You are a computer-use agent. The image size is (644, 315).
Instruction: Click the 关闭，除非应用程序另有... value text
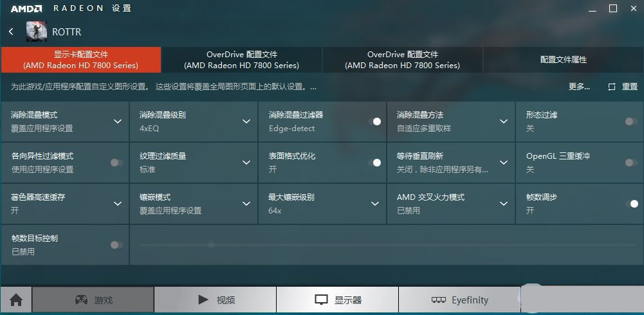point(443,170)
